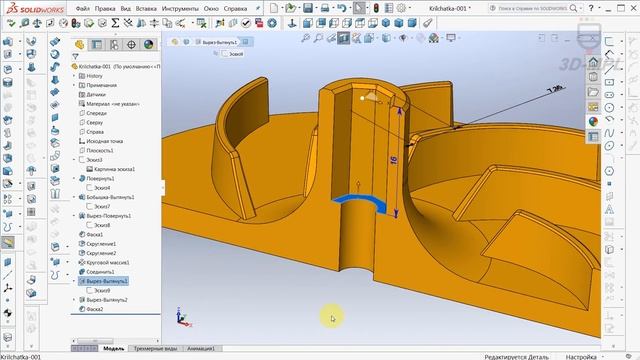Select the Фаска2 feature
Viewport: 640px width, 360px height.
tap(91, 309)
